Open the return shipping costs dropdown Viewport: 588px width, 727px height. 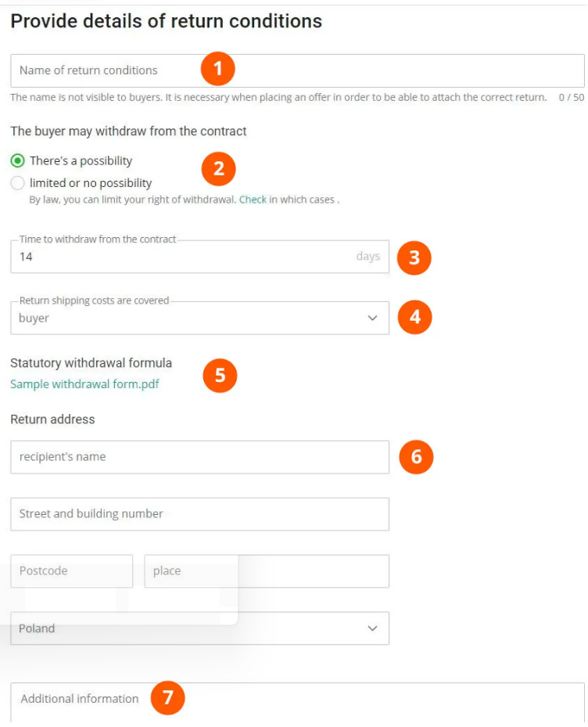point(199,319)
